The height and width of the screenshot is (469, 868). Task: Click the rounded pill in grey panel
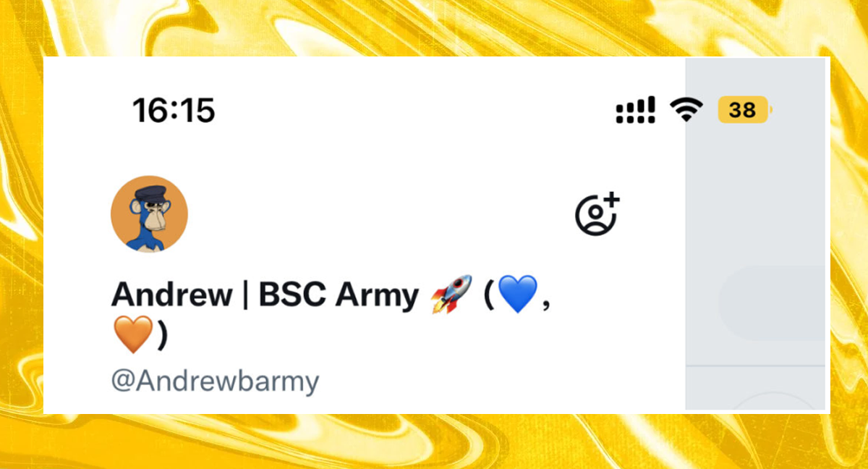coord(772,303)
